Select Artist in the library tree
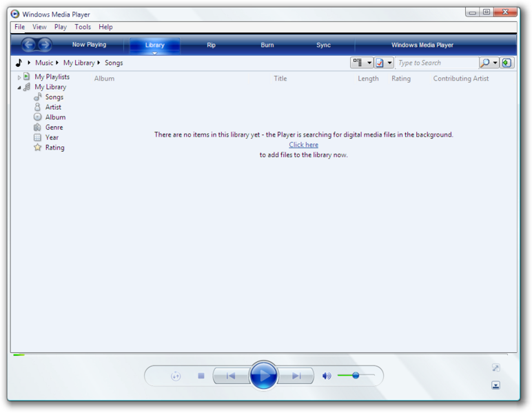The width and height of the screenshot is (532, 413). pyautogui.click(x=53, y=107)
